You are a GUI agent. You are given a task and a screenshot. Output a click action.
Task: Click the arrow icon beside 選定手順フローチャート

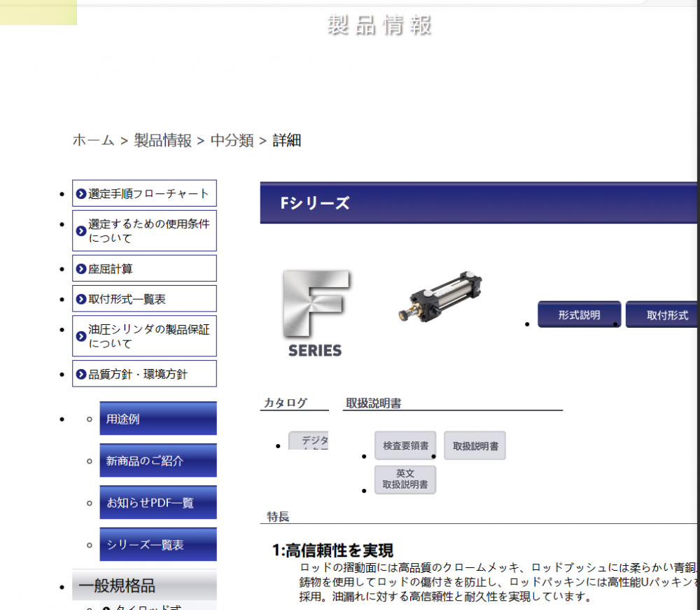tap(80, 193)
